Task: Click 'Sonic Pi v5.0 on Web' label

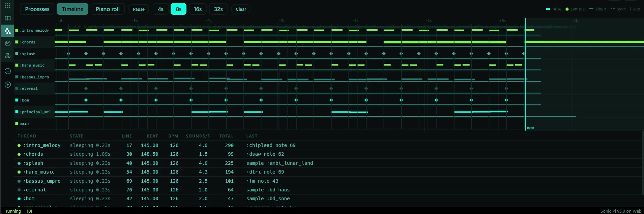Action: (x=621, y=211)
